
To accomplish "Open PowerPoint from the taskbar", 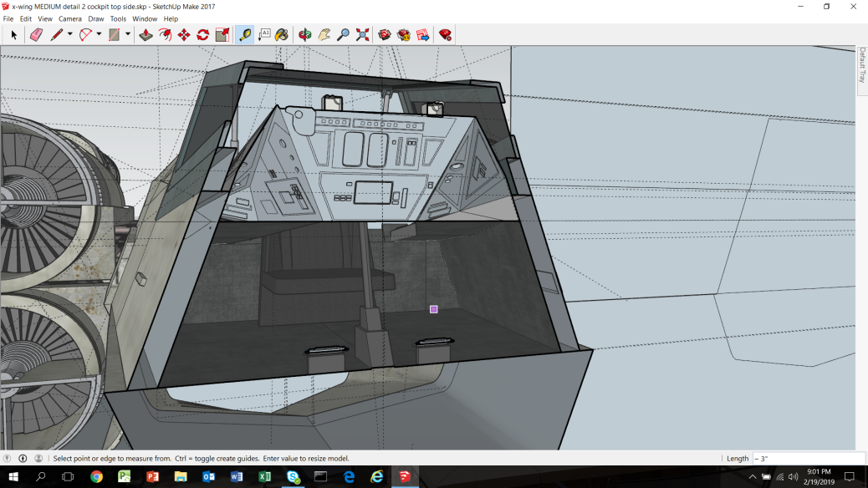I will [x=152, y=476].
